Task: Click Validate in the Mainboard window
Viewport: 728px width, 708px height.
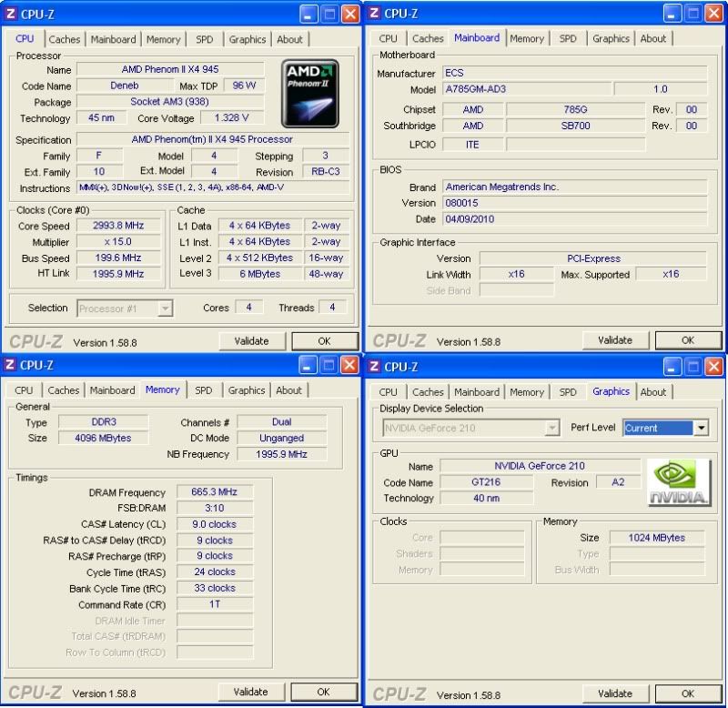Action: [615, 340]
